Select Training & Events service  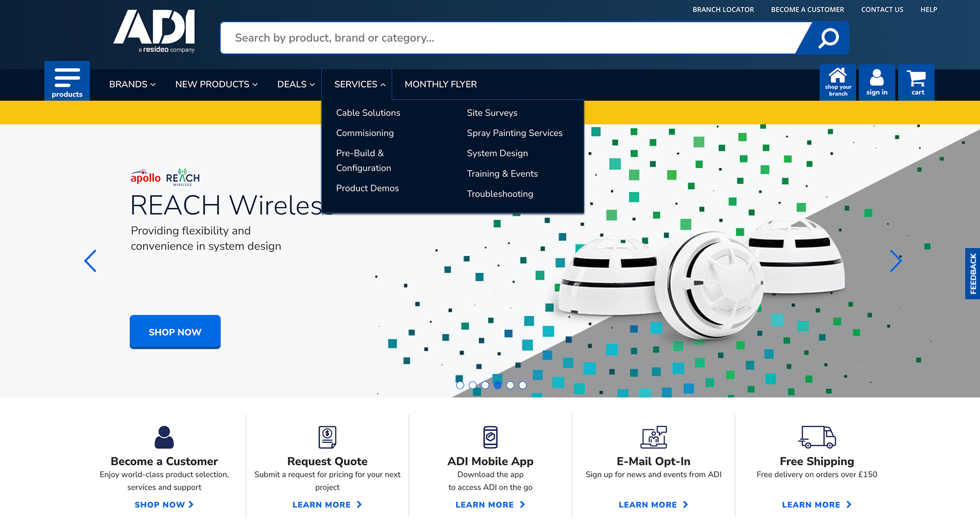[x=502, y=174]
